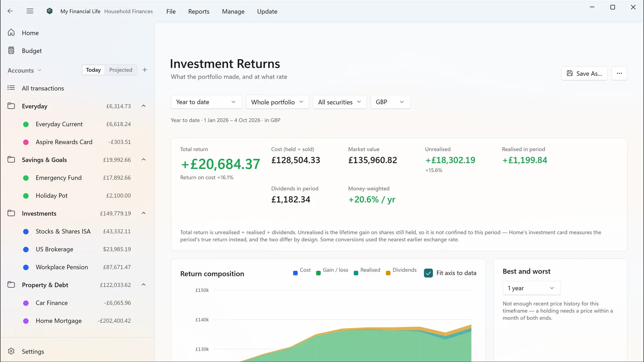Open the Manage menu

[x=233, y=11]
